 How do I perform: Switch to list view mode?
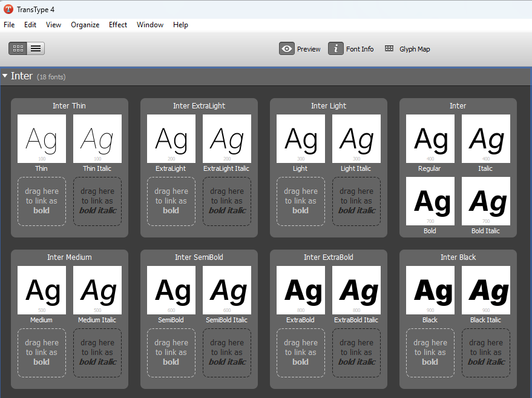(x=36, y=48)
